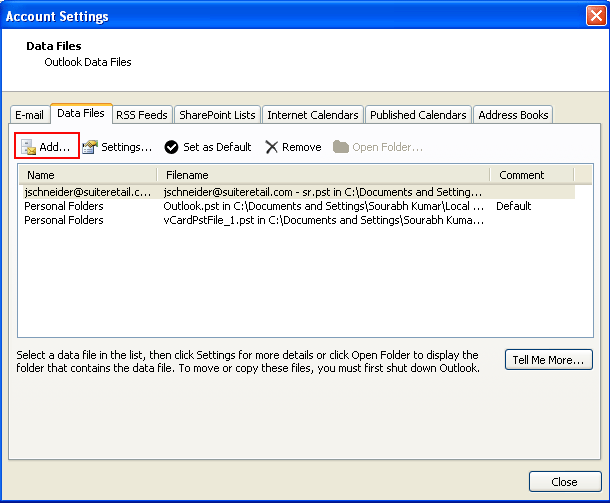Click the Default comment cell
The height and width of the screenshot is (503, 610).
tap(514, 206)
